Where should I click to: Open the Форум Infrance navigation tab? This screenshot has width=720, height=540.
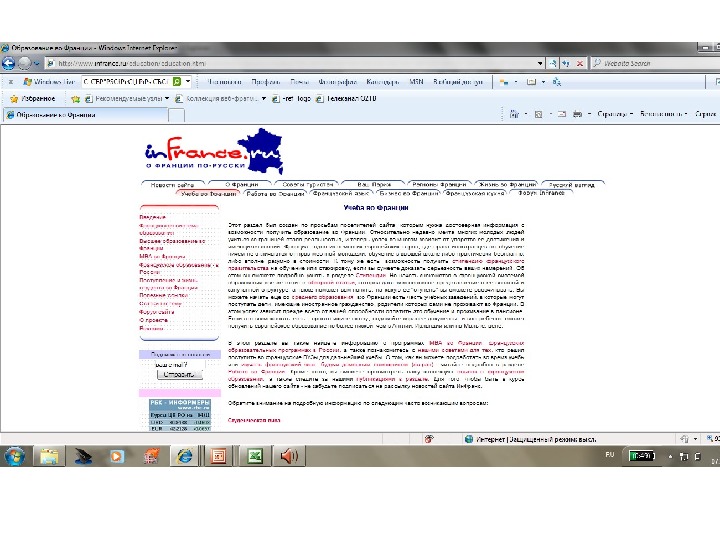pyautogui.click(x=541, y=193)
